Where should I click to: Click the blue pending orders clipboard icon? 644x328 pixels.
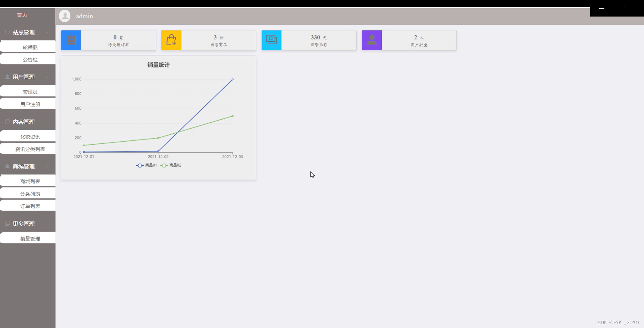pyautogui.click(x=71, y=40)
